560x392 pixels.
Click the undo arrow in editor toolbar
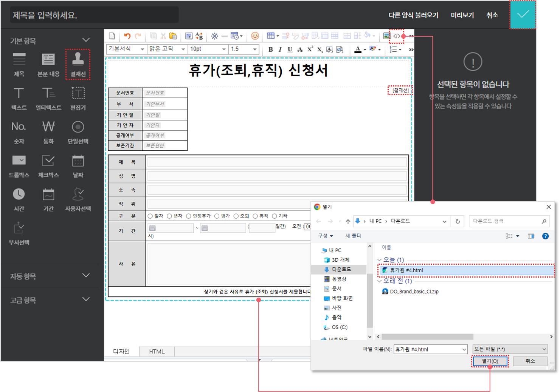click(127, 36)
